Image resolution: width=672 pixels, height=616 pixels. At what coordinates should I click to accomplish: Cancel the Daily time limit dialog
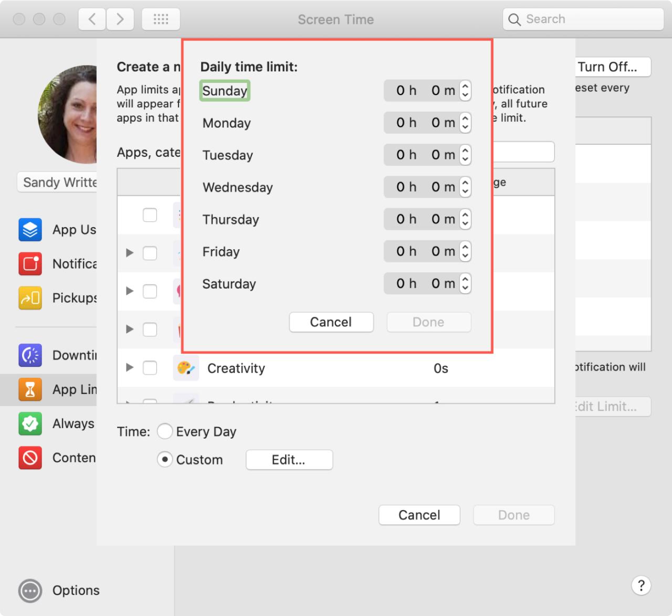pos(331,322)
